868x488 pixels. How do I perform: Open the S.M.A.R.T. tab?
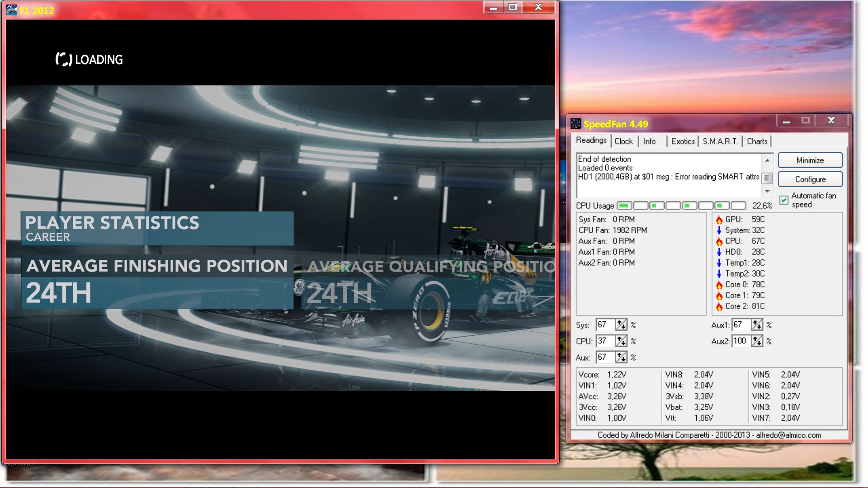click(x=720, y=141)
